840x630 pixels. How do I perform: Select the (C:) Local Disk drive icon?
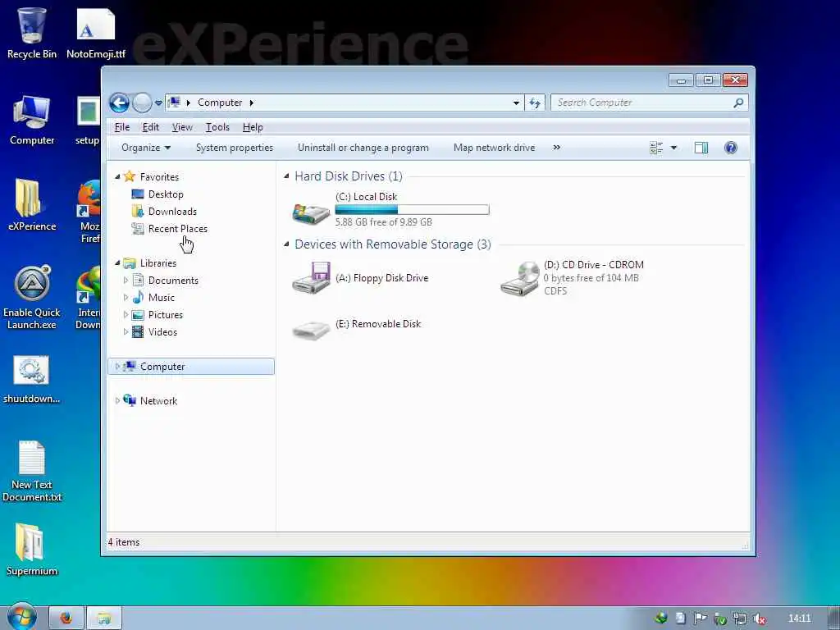pyautogui.click(x=311, y=212)
